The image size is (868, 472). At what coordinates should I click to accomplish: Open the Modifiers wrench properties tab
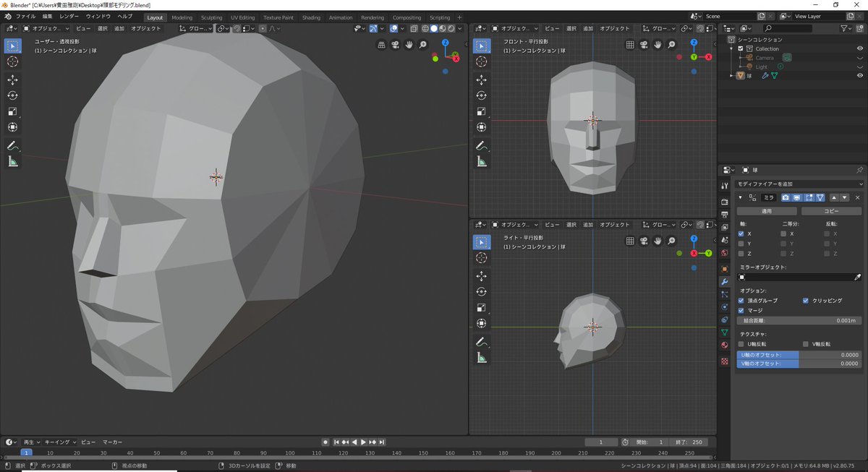point(725,281)
